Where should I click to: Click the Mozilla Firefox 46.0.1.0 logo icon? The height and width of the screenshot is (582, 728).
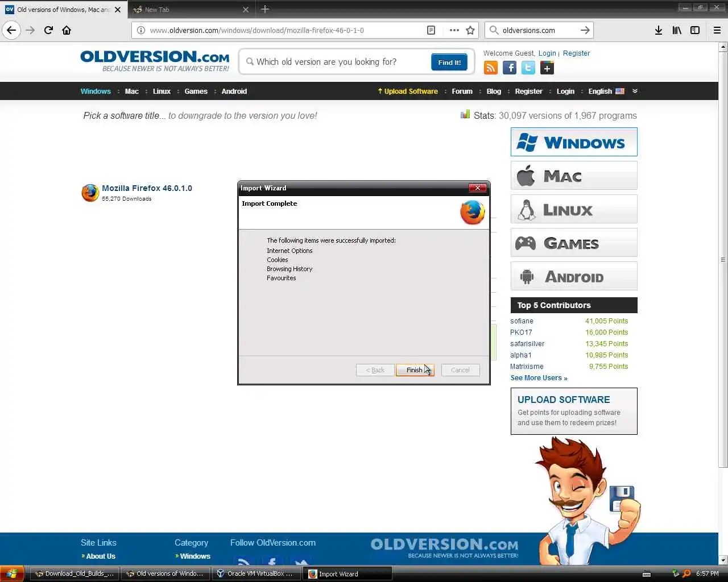pos(90,193)
